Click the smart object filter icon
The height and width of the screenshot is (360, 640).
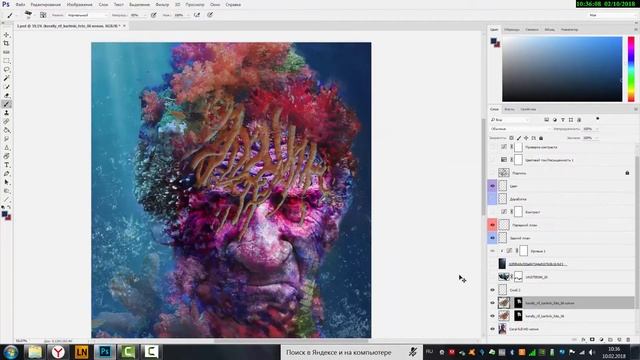coord(579,120)
